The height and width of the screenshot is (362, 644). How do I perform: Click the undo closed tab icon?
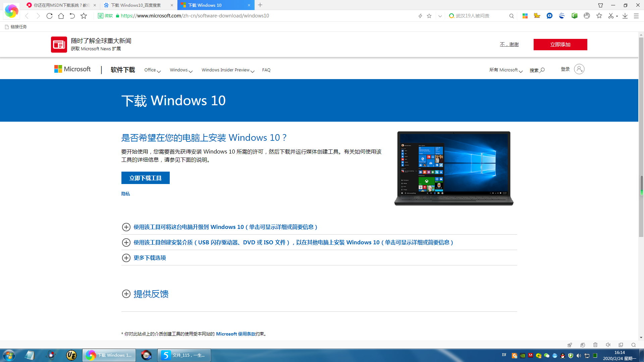click(72, 16)
